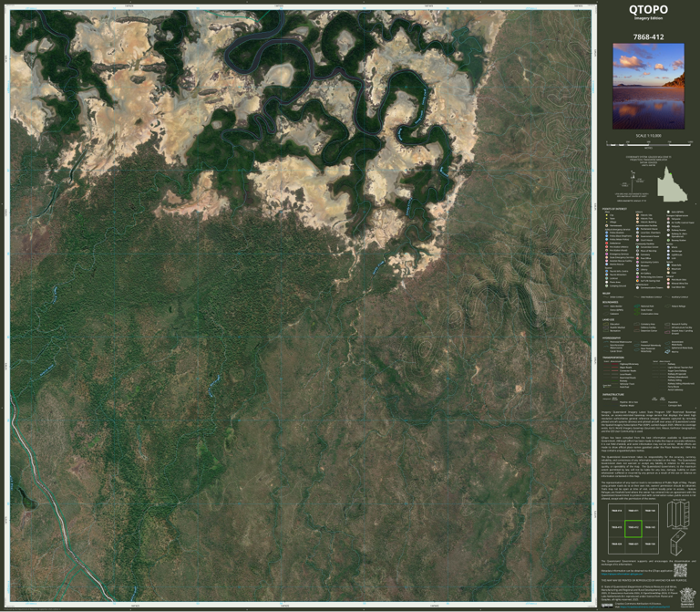Click the Picnic Area legend icon

pos(607,282)
